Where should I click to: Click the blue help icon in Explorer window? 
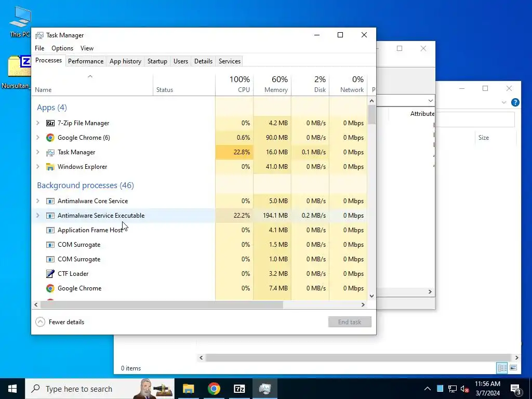[x=515, y=102]
